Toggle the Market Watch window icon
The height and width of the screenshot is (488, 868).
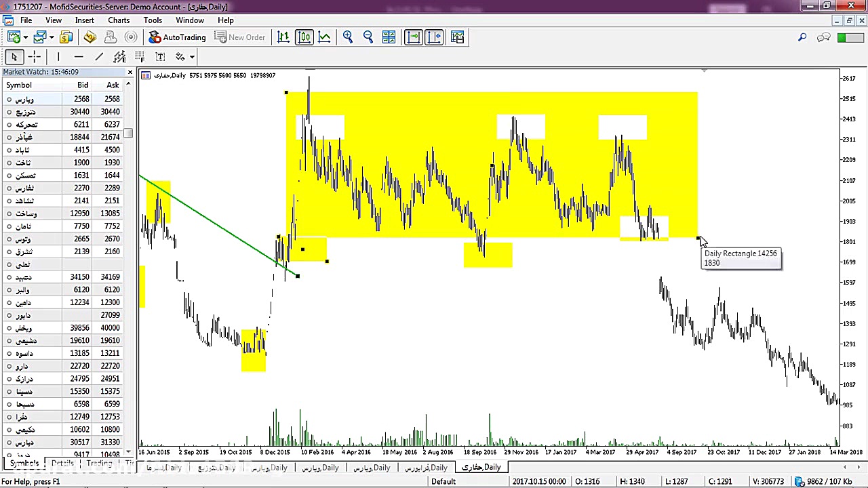click(x=66, y=37)
